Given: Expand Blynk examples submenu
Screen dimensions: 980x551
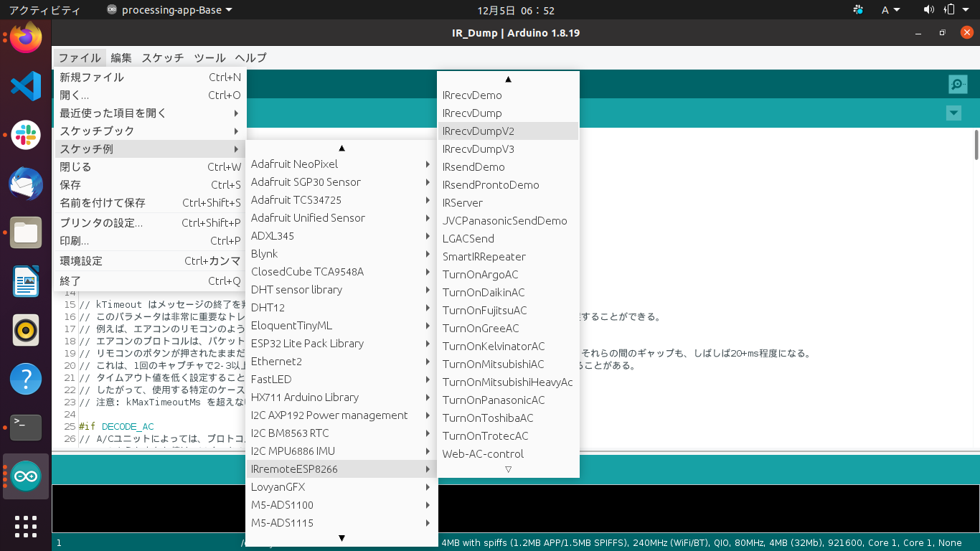Looking at the screenshot, I should 341,254.
